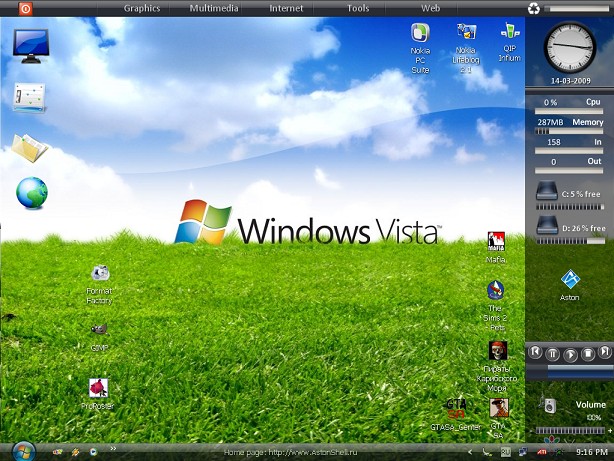This screenshot has height=461, width=614.
Task: Click the orange power button in top panel
Action: click(x=25, y=8)
